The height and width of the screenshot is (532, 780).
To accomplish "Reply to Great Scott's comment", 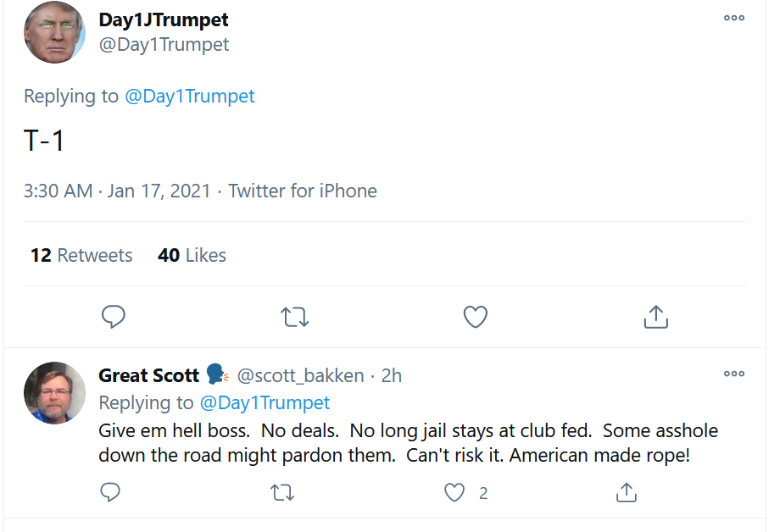I will coord(110,492).
